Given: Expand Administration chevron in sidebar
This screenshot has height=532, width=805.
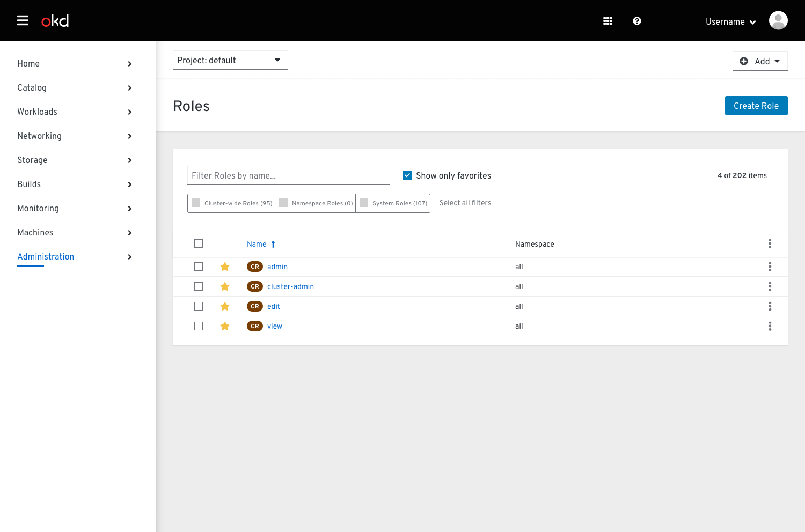Looking at the screenshot, I should pos(130,257).
